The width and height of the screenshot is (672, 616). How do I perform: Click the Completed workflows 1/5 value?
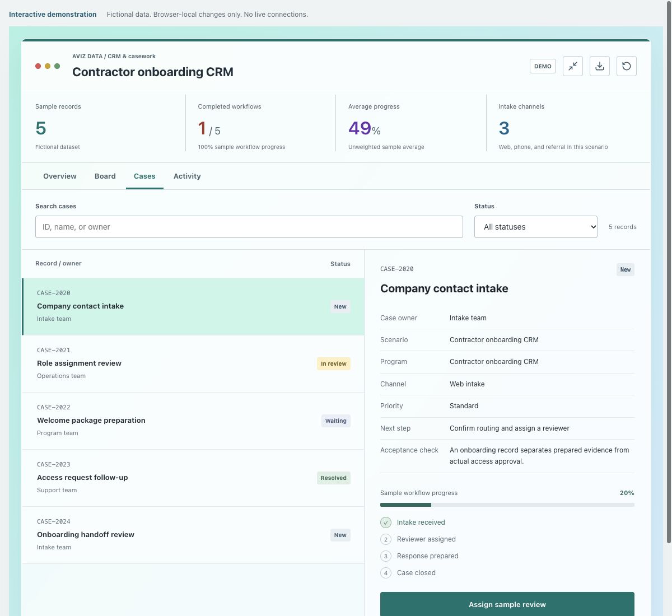(209, 129)
